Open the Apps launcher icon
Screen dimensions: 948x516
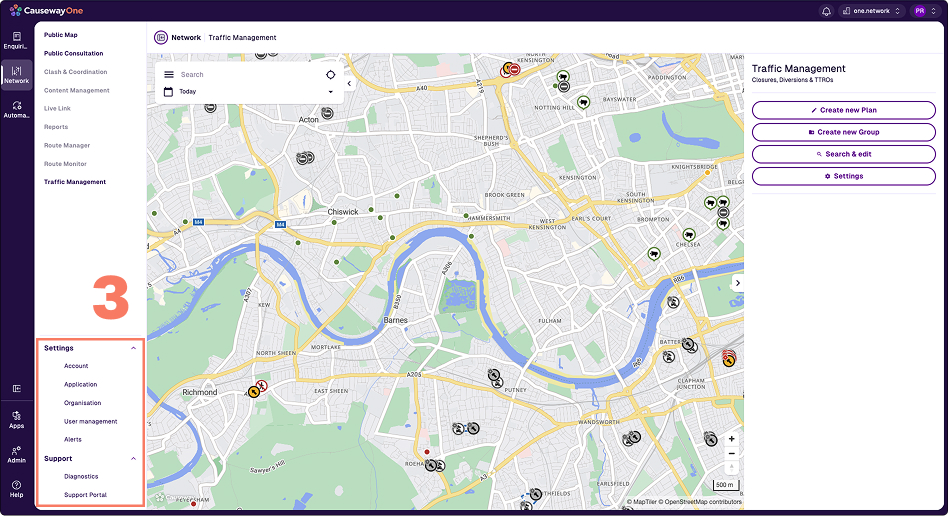click(x=17, y=418)
